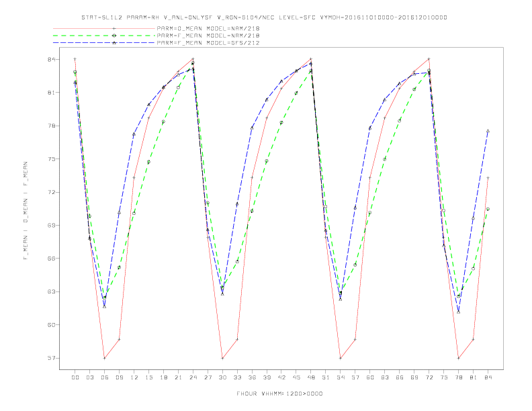Click forecast hour 18 on x-axis

163,377
